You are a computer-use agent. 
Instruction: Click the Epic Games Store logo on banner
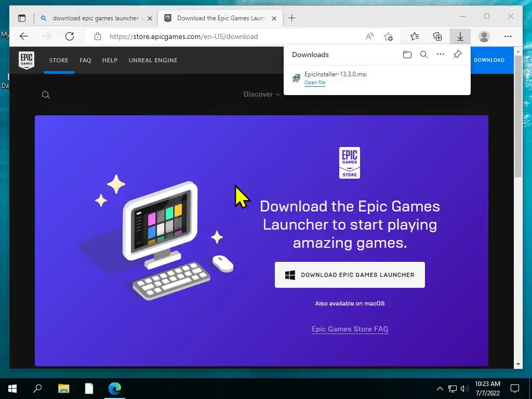tap(350, 163)
